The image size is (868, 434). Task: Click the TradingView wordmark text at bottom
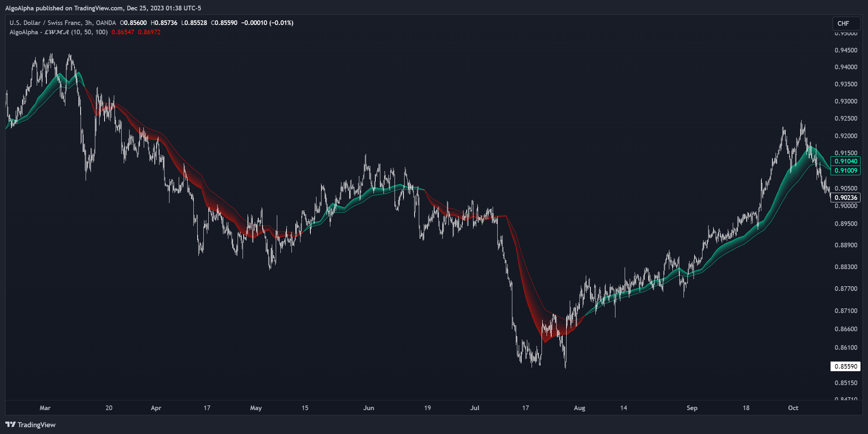pyautogui.click(x=36, y=425)
